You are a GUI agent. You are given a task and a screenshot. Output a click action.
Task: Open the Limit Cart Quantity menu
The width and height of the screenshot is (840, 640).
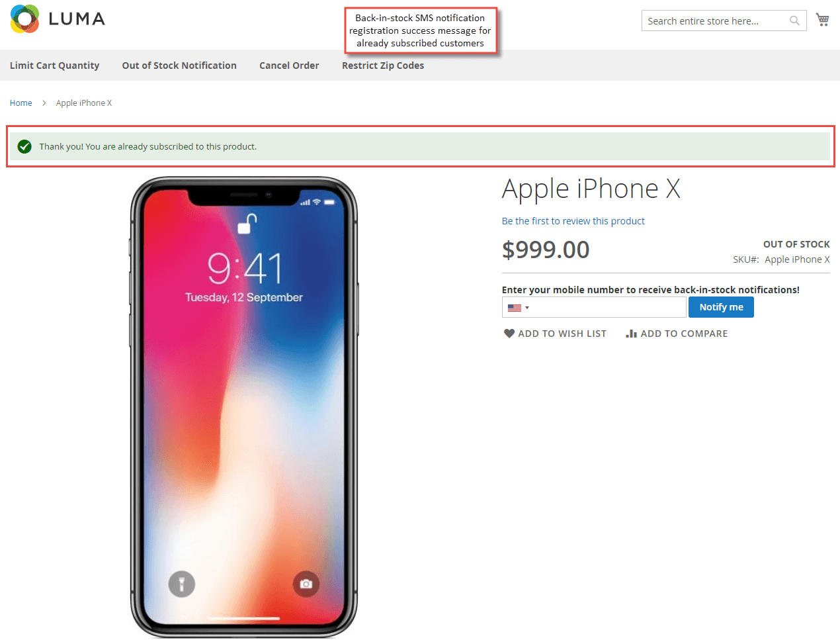pyautogui.click(x=54, y=66)
